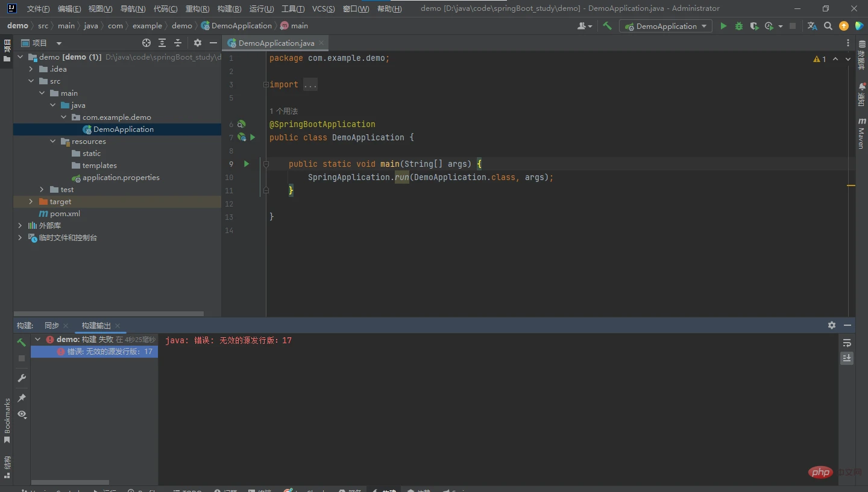Open pom.xml from the project tree

coord(64,214)
